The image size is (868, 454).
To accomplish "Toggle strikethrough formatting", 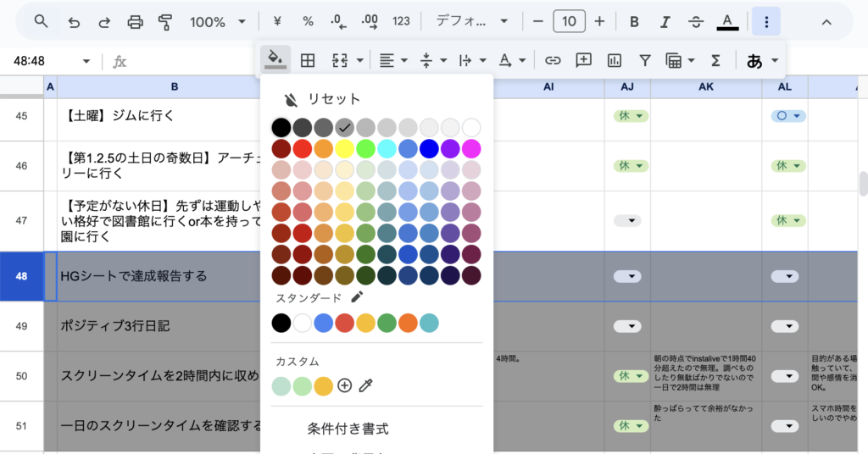I will click(x=696, y=21).
